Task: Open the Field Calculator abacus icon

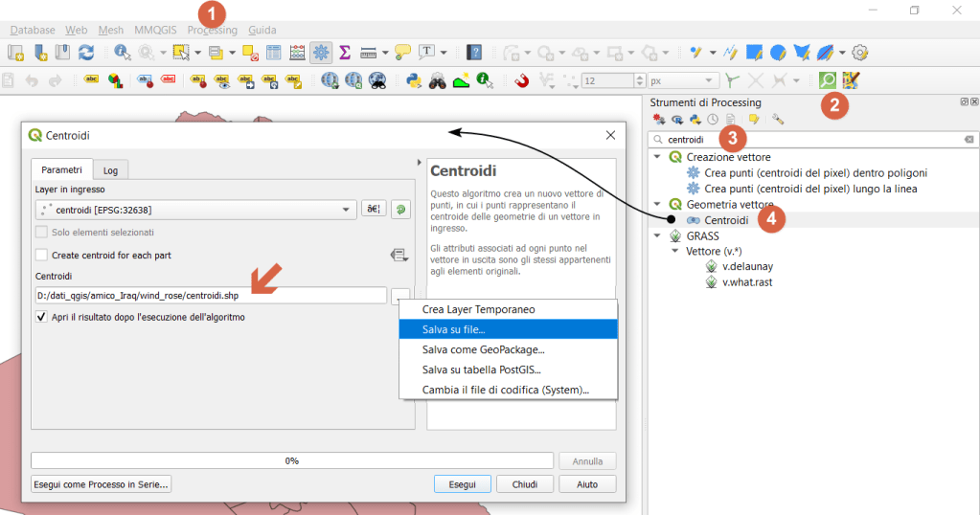Action: click(x=296, y=53)
